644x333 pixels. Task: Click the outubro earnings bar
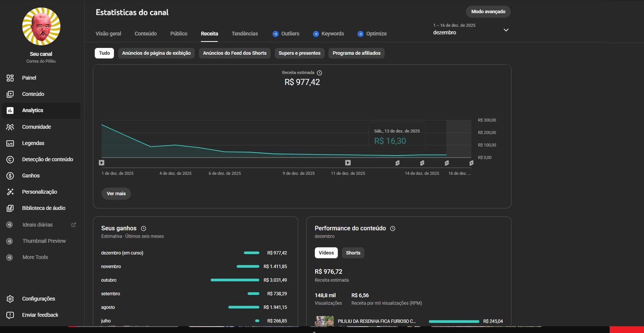(x=235, y=280)
